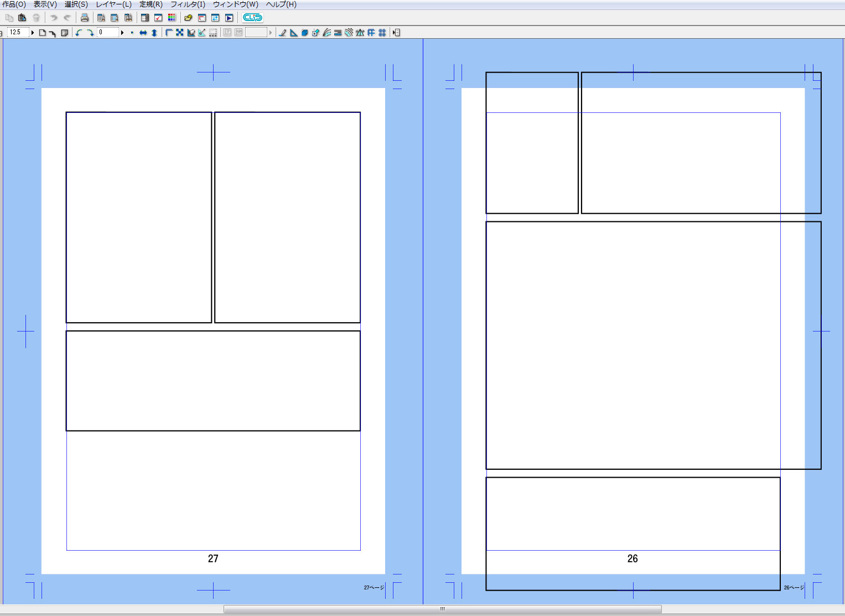This screenshot has width=845, height=616.
Task: Expand the zoom percentage dropdown arrow
Action: click(x=33, y=33)
